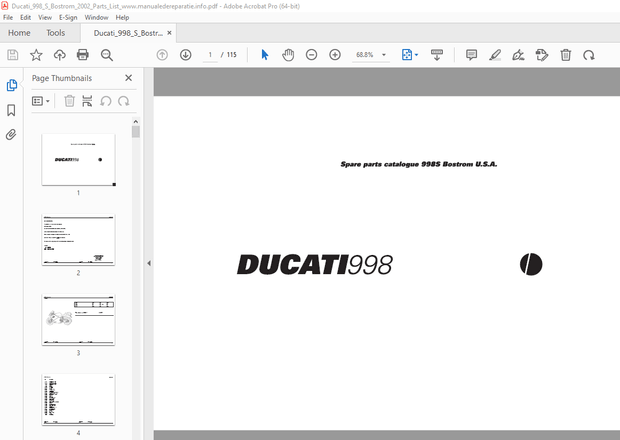Close the Page Thumbnails panel
The image size is (620, 440).
pos(129,78)
